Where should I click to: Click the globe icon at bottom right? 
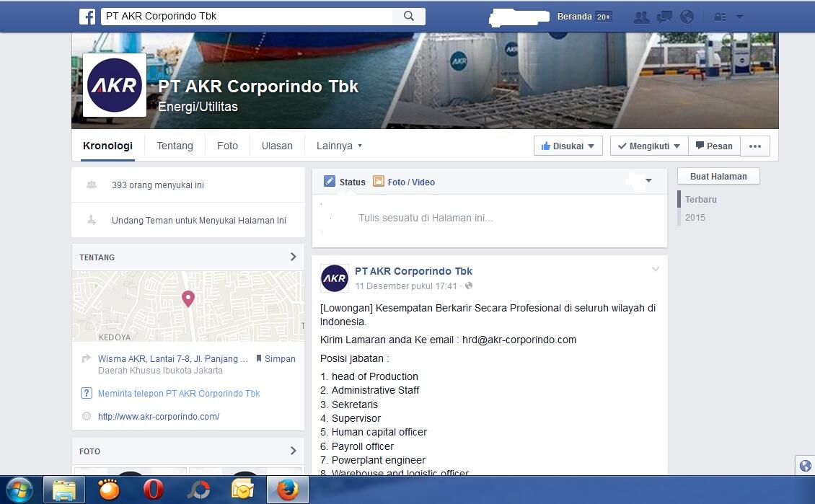[x=805, y=466]
